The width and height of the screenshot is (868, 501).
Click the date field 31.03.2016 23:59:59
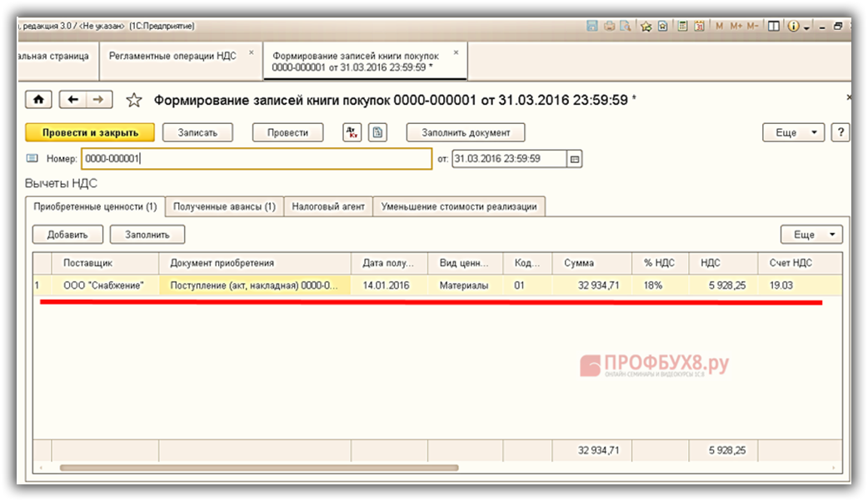[x=509, y=159]
